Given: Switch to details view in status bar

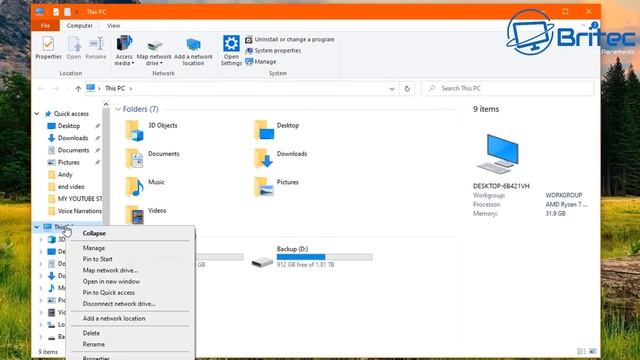Looking at the screenshot, I should coord(582,351).
